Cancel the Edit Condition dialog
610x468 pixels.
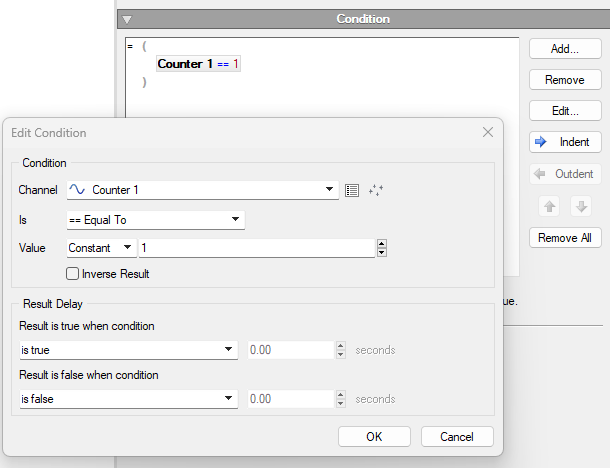click(457, 436)
